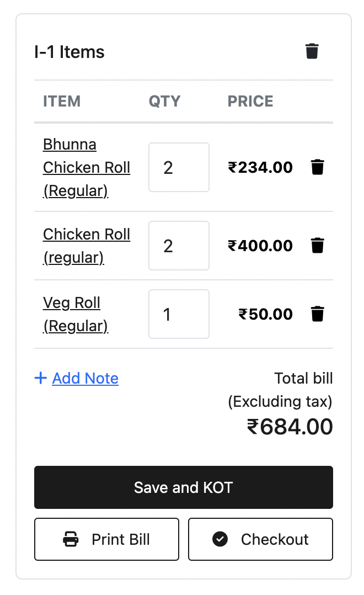The image size is (364, 595).
Task: Click the Add Note link
Action: [85, 378]
